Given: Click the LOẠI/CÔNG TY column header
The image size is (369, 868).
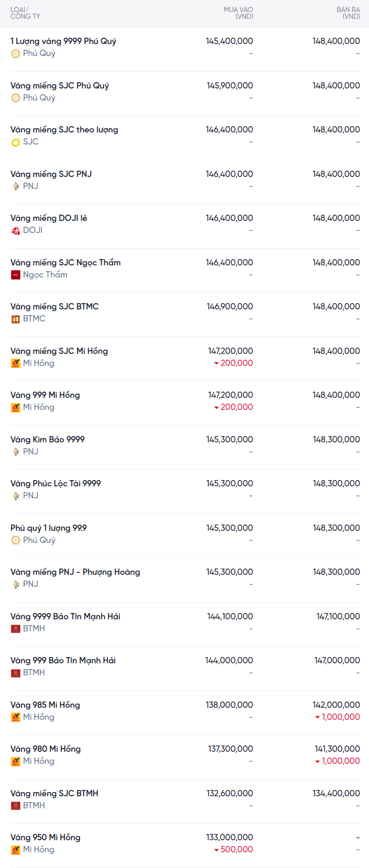Looking at the screenshot, I should point(25,13).
